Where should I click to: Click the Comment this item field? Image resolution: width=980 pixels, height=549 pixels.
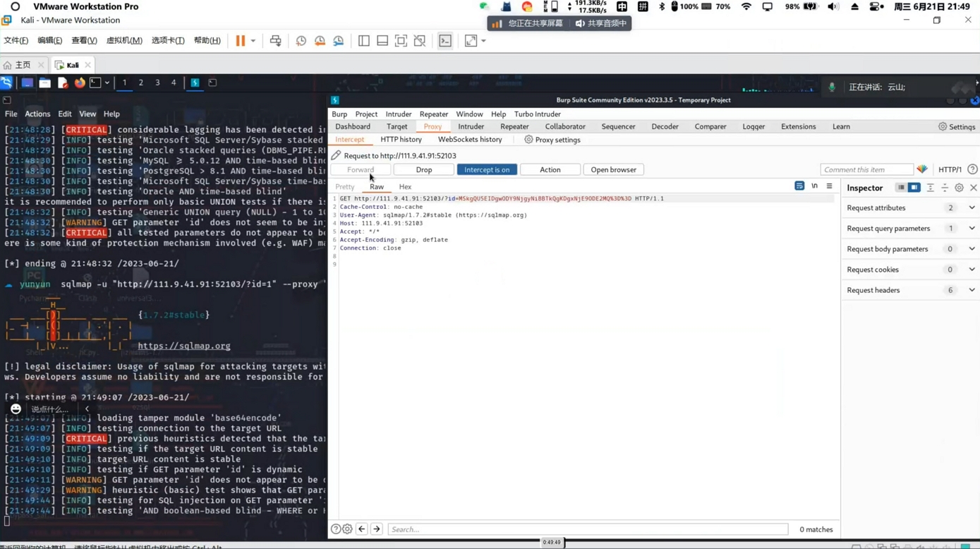click(x=866, y=169)
